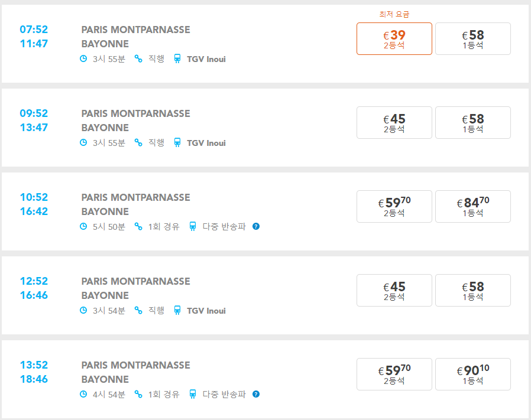
Task: Select the €39 2nd class lowest fare
Action: [x=394, y=38]
